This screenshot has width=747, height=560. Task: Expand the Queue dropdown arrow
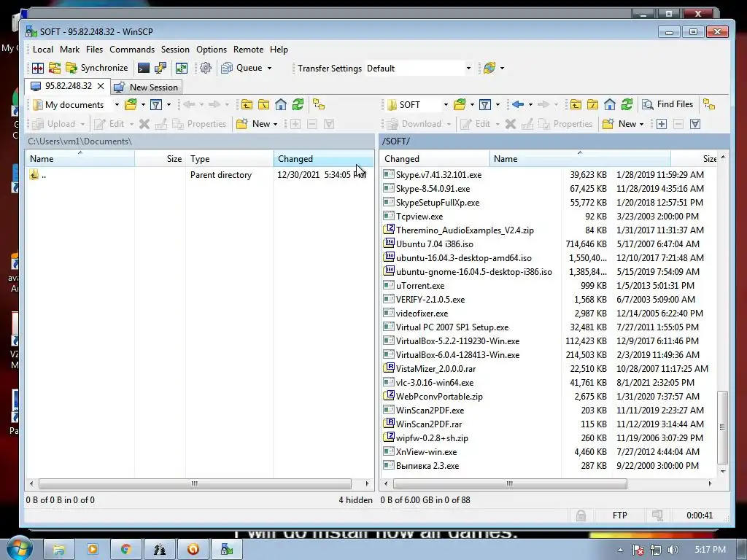tap(269, 68)
